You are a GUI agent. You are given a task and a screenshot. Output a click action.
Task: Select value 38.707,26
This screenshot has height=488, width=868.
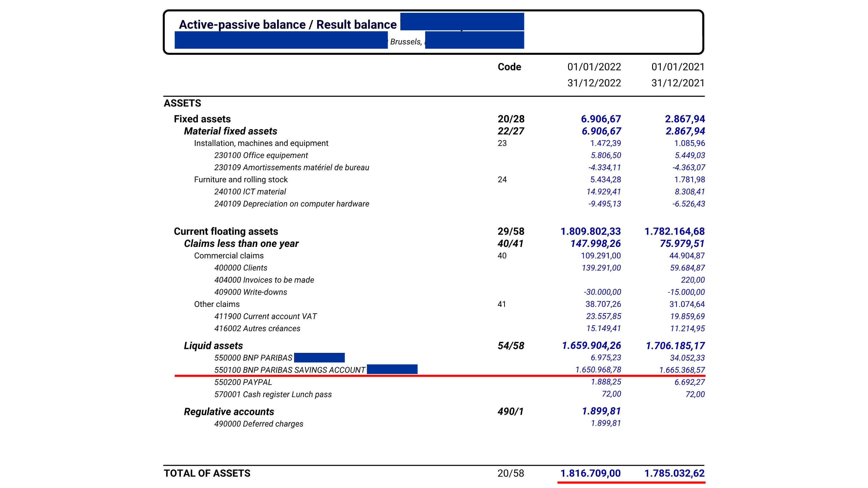click(603, 304)
